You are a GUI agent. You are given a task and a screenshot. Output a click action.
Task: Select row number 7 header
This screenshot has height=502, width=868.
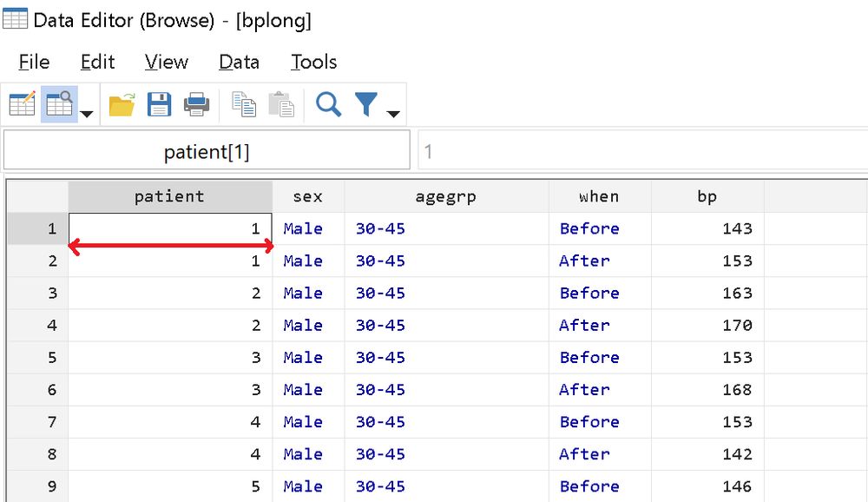click(37, 421)
